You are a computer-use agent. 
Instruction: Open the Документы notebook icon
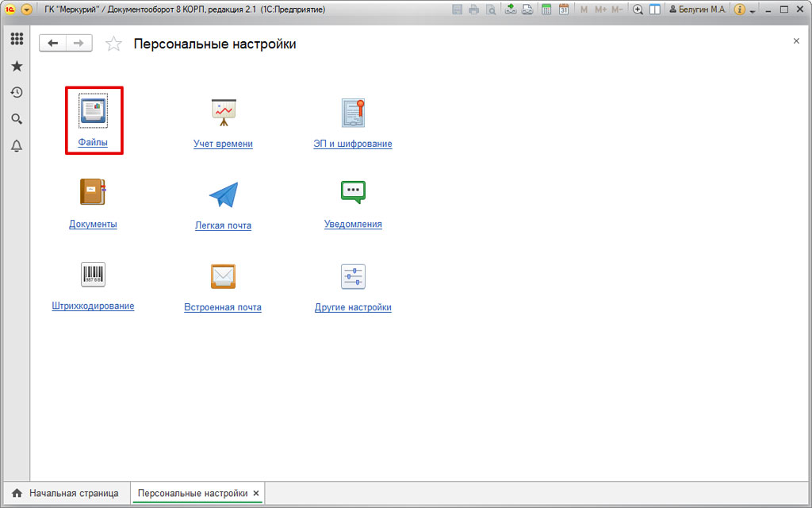click(93, 192)
